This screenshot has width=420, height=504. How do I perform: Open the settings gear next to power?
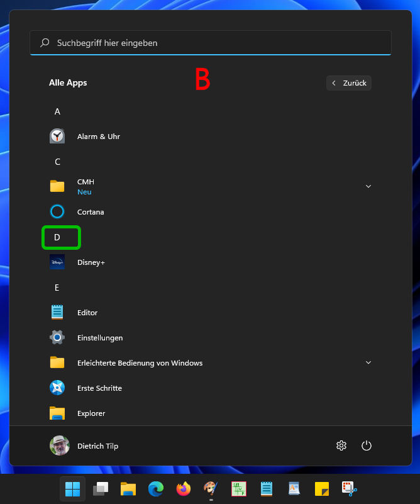point(341,445)
